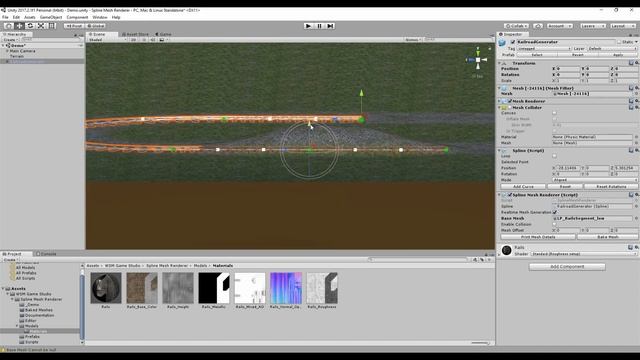640x360 pixels.
Task: Open the Component menu
Action: click(77, 17)
